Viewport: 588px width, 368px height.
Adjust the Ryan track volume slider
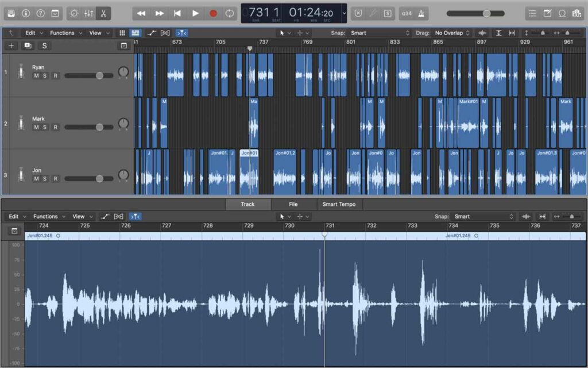(x=89, y=76)
